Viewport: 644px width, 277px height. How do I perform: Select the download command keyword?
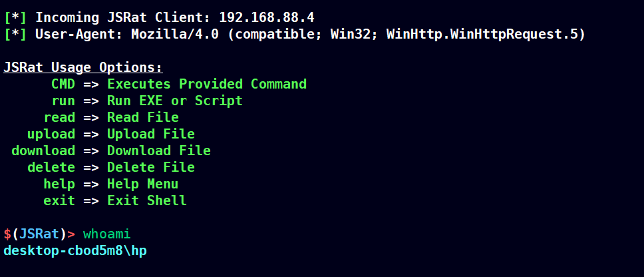click(43, 151)
